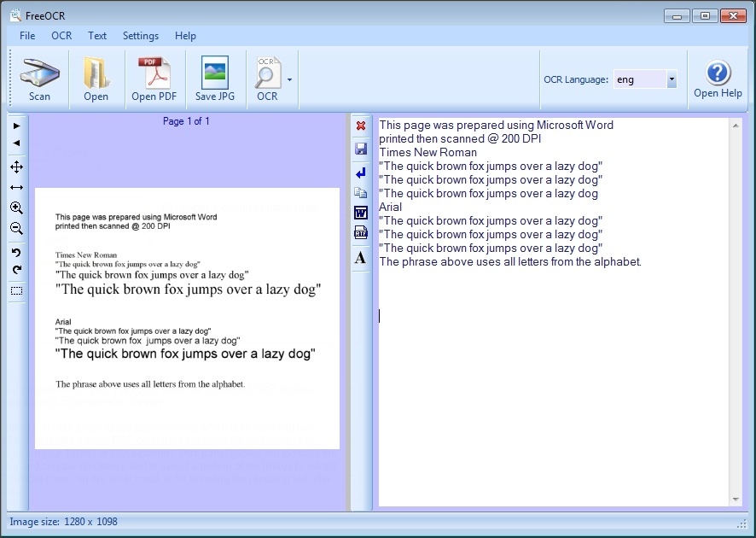Open an image file with Open button
This screenshot has height=538, width=756.
(x=96, y=79)
